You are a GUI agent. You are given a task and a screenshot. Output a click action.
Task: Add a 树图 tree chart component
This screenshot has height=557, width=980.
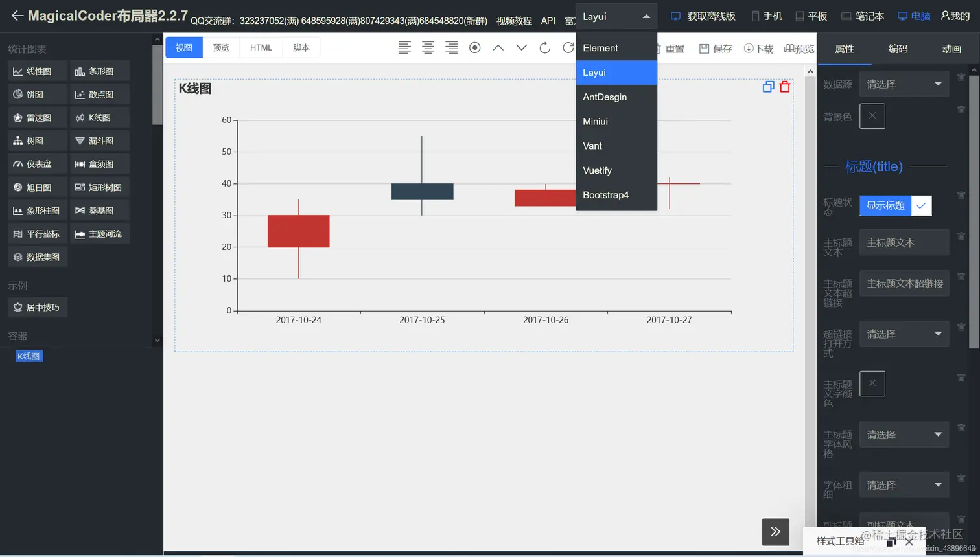[x=38, y=141]
